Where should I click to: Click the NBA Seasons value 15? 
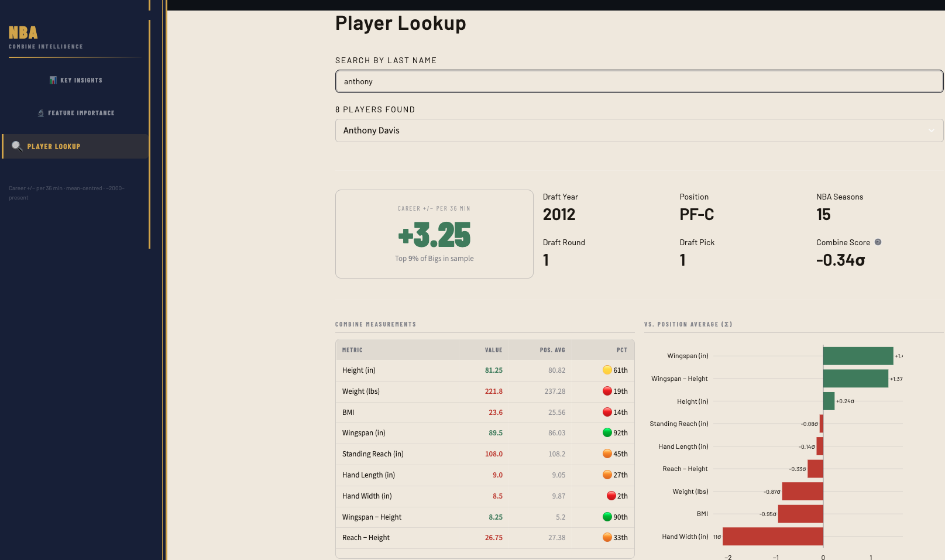click(x=823, y=215)
